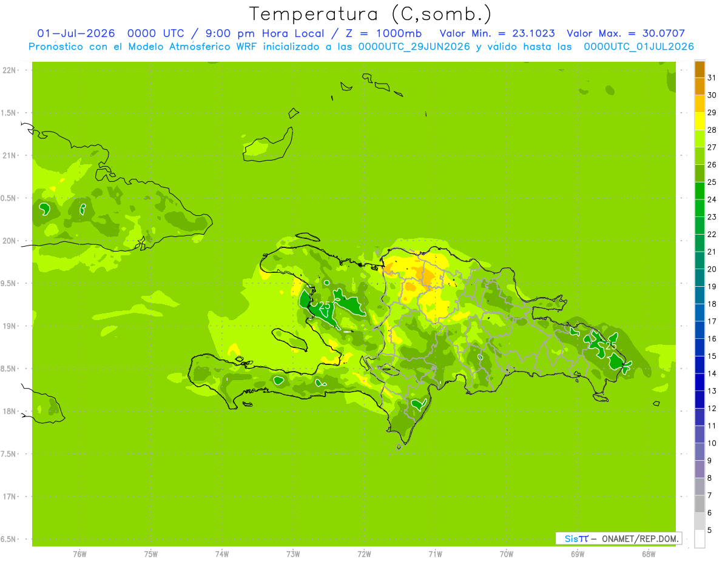Click the longitude label 72W

[x=364, y=554]
